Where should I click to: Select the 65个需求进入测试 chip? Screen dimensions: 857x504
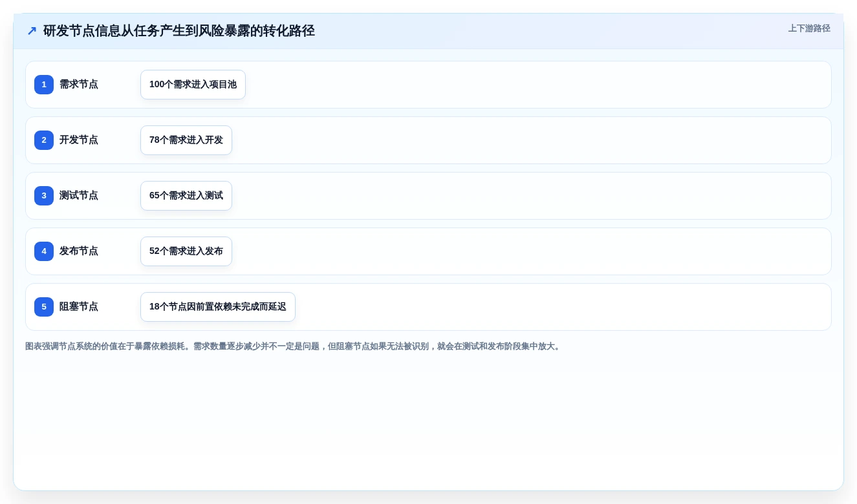[186, 196]
